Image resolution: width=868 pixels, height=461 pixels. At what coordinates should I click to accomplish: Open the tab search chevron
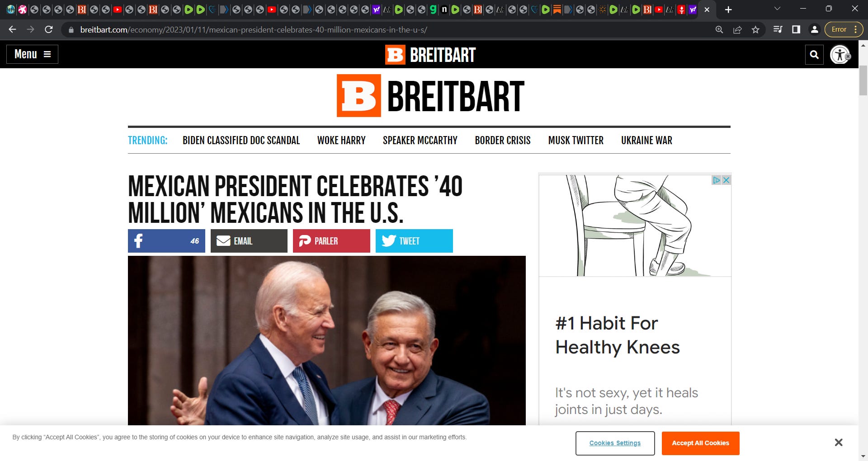click(x=777, y=9)
